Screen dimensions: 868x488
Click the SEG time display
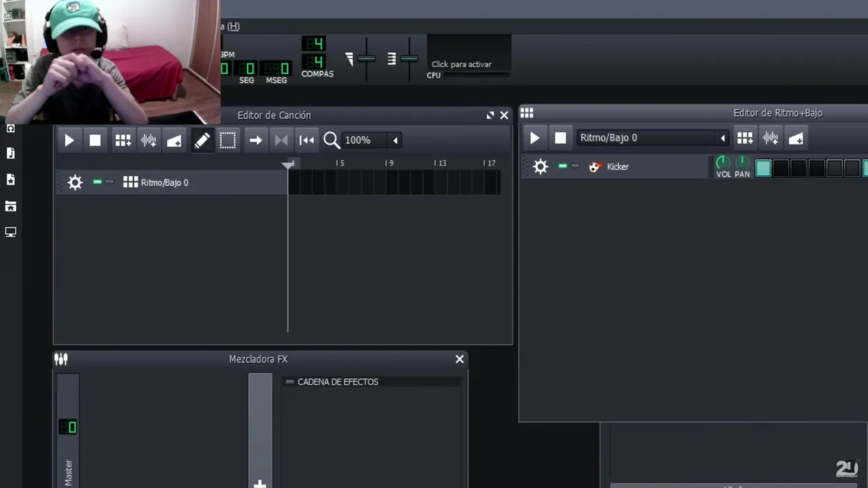pos(245,68)
